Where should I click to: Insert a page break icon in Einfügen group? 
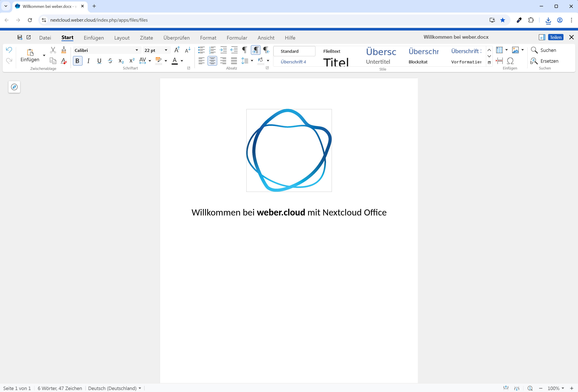click(x=499, y=61)
